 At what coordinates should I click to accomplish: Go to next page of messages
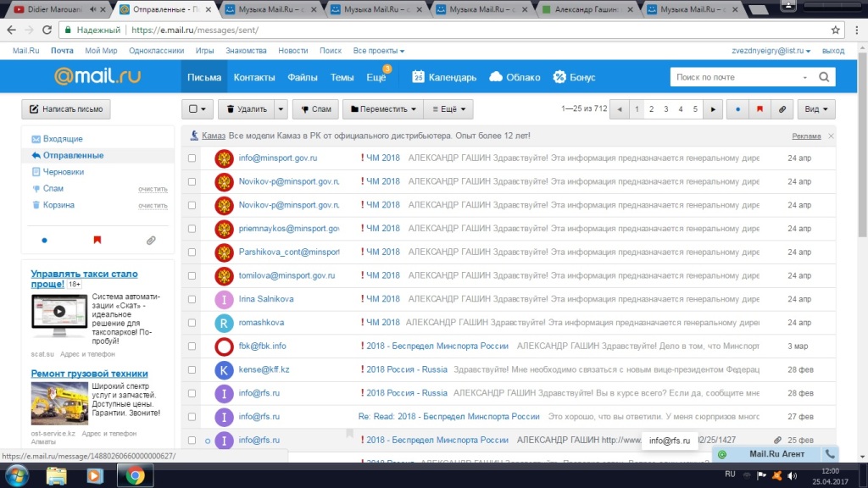coord(713,109)
